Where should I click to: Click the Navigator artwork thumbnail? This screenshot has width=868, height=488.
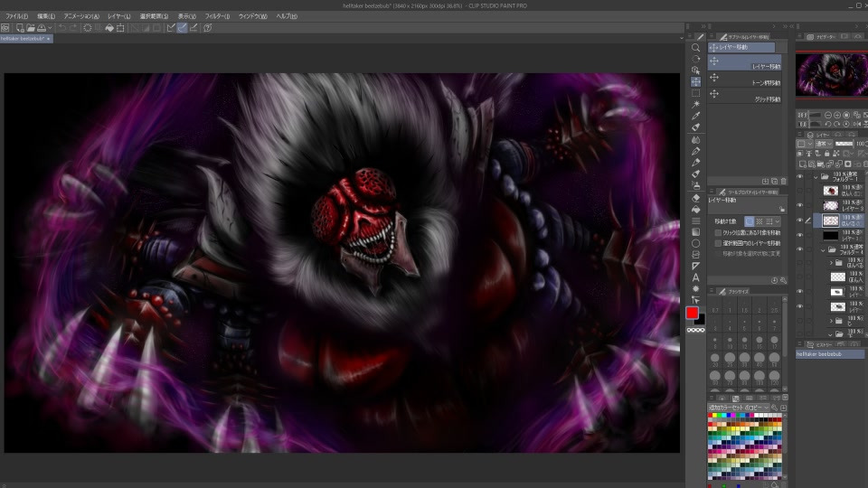[832, 74]
